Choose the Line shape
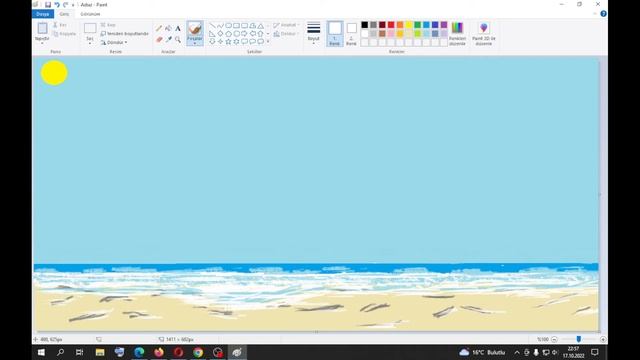640x360 pixels. pos(212,26)
